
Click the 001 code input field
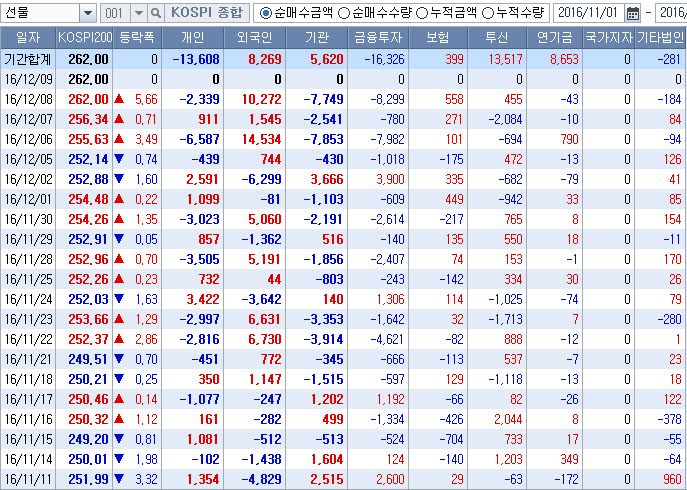point(115,13)
